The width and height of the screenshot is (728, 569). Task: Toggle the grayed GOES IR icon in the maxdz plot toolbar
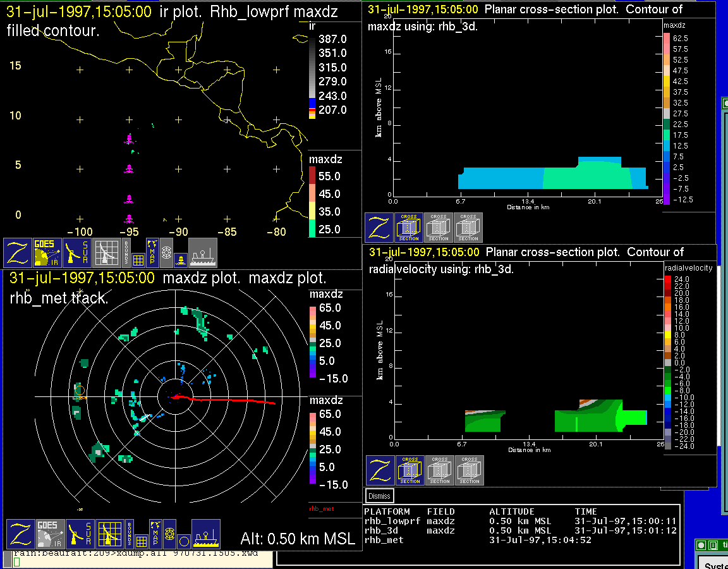tap(50, 534)
